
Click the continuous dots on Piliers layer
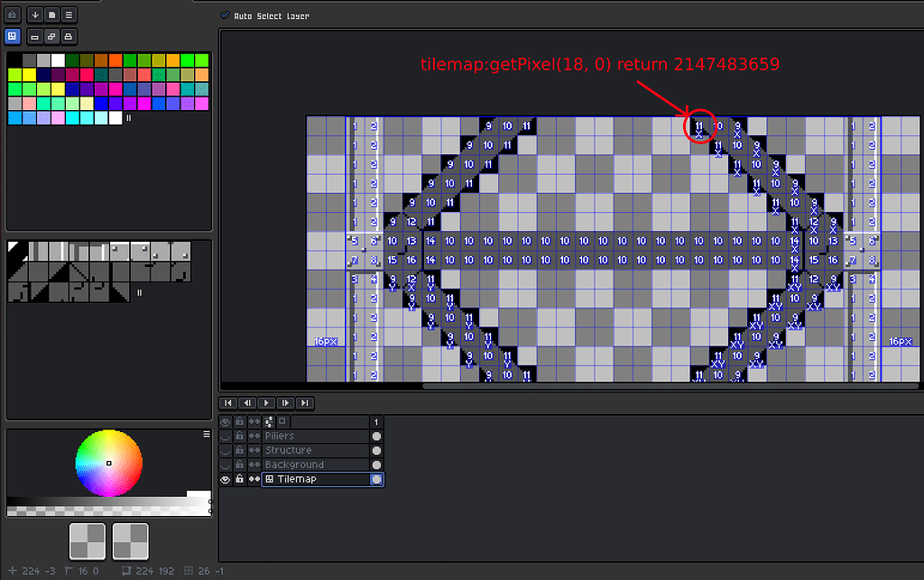[x=254, y=436]
